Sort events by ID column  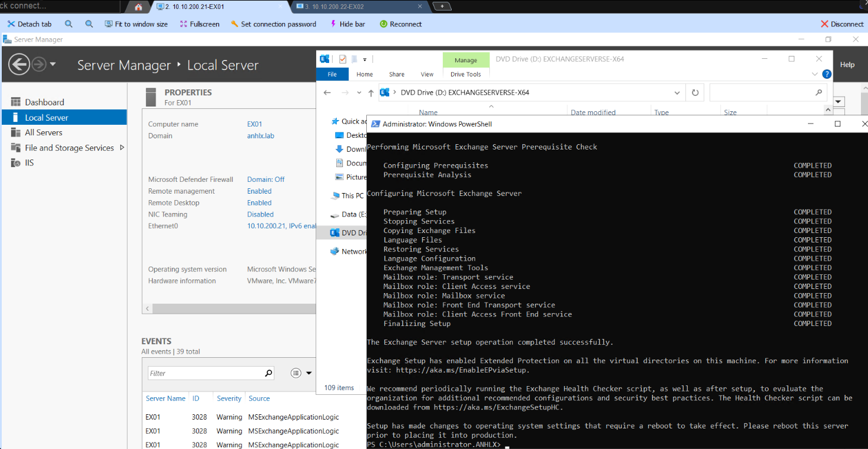coord(196,398)
